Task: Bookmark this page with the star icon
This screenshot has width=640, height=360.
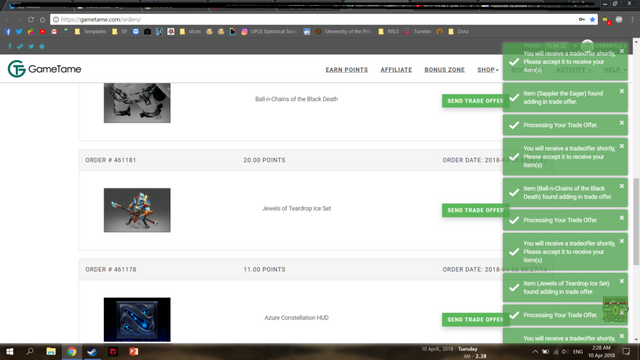Action: pyautogui.click(x=592, y=19)
